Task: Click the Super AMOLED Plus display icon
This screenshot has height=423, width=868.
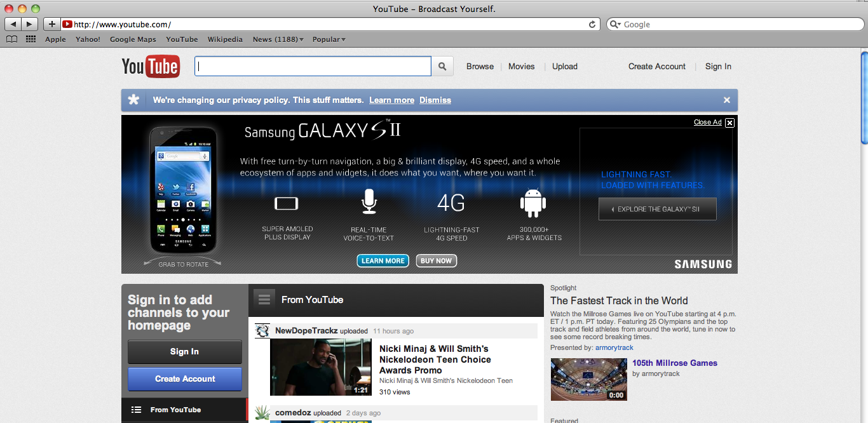Action: 286,204
